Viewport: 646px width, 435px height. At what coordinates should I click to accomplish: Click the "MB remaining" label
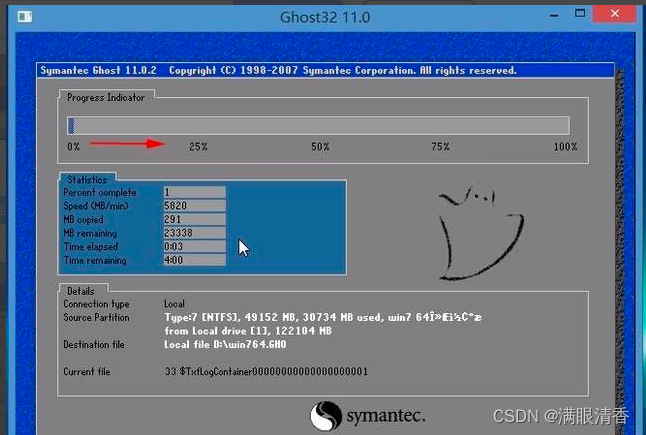pyautogui.click(x=90, y=233)
